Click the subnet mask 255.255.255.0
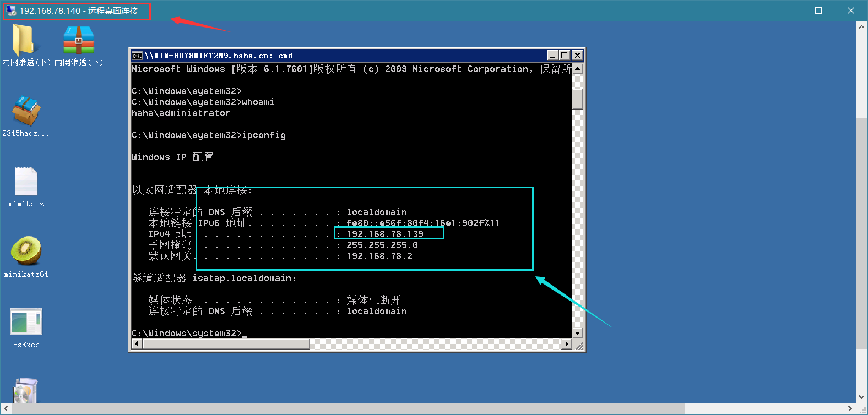This screenshot has height=415, width=868. (382, 245)
